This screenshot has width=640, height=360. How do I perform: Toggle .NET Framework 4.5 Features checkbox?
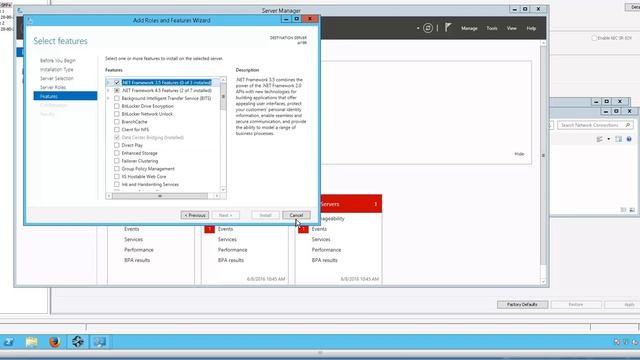[117, 90]
